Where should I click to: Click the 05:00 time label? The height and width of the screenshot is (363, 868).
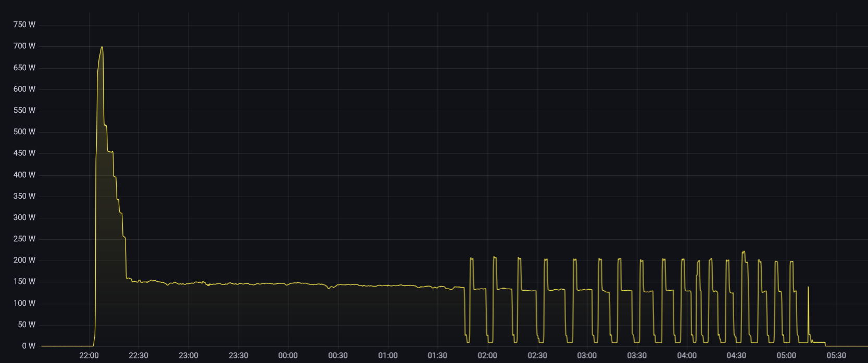point(786,356)
